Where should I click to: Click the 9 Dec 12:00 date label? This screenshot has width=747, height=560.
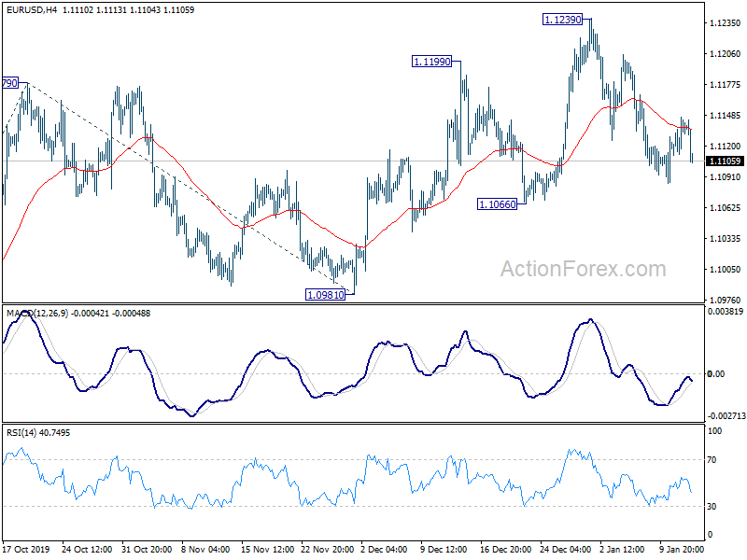[x=444, y=550]
